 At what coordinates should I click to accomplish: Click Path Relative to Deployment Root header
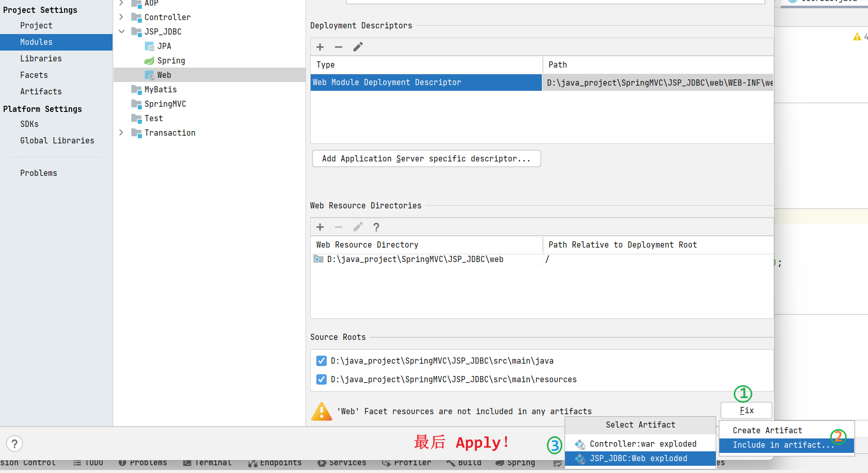pos(658,245)
